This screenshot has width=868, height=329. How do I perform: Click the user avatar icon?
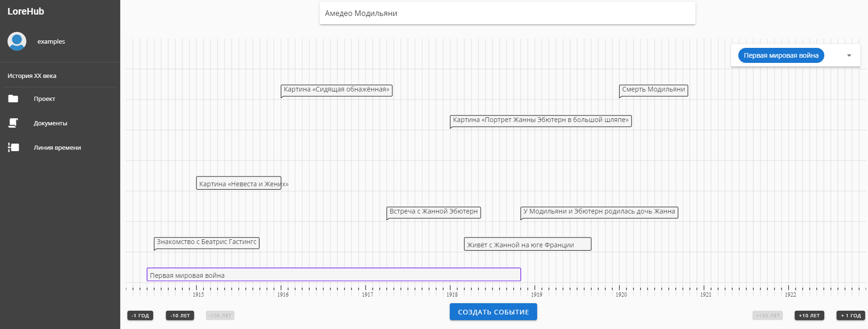tap(17, 41)
